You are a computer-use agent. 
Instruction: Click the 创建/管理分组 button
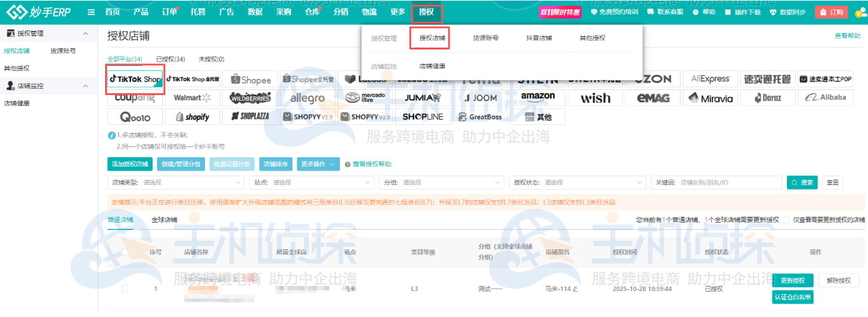[180, 164]
